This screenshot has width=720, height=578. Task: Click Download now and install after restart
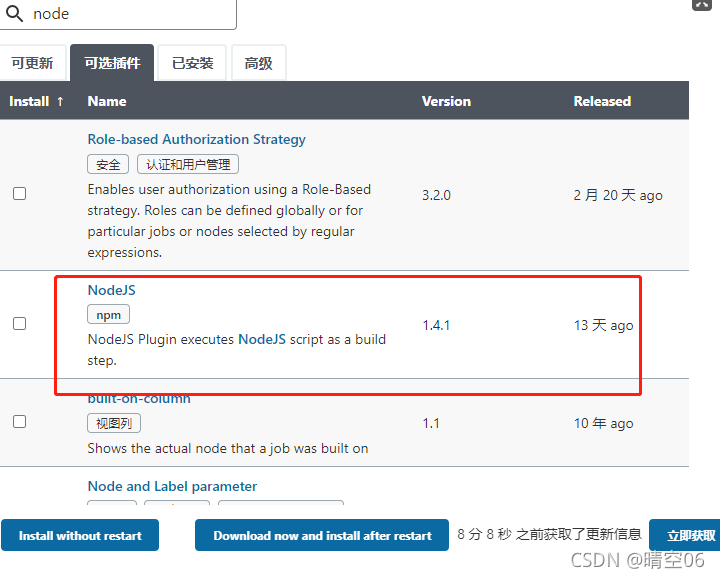(322, 535)
